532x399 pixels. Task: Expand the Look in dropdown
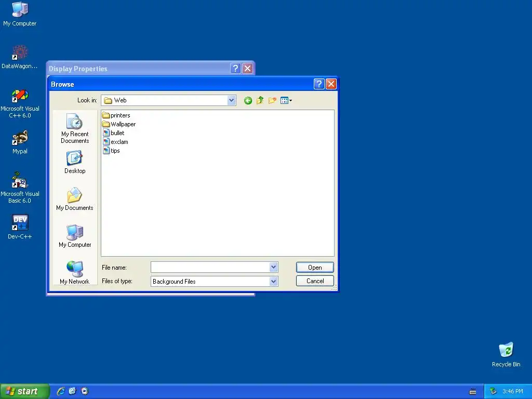pos(232,100)
